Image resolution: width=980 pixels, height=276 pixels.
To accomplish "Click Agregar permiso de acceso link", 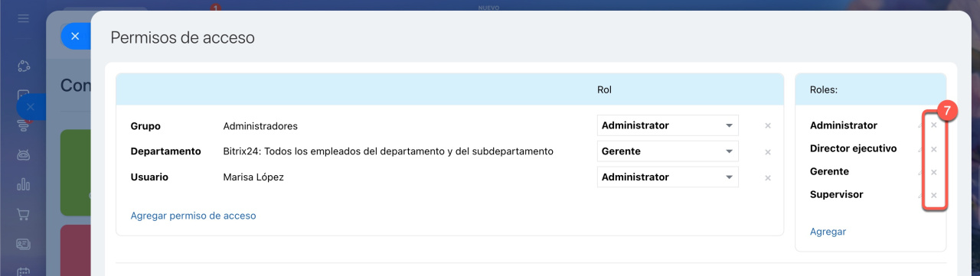I will coord(194,216).
